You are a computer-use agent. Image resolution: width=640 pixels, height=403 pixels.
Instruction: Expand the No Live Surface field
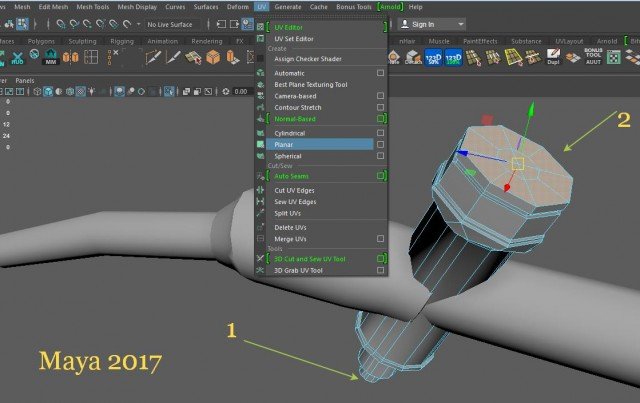(172, 24)
